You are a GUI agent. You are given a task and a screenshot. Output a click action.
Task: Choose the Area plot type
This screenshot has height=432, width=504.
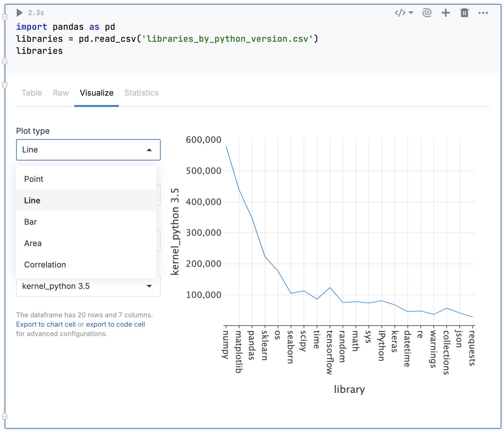click(x=32, y=243)
